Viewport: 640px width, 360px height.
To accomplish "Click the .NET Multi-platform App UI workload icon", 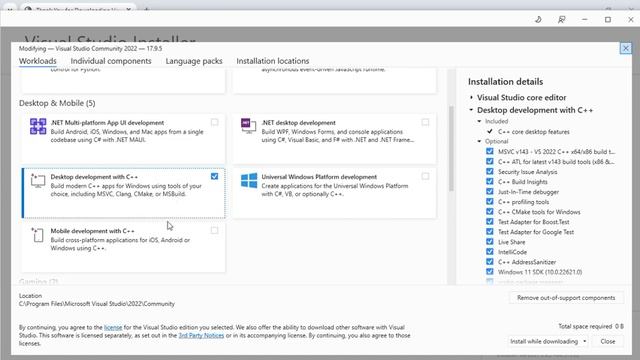I will point(38,126).
